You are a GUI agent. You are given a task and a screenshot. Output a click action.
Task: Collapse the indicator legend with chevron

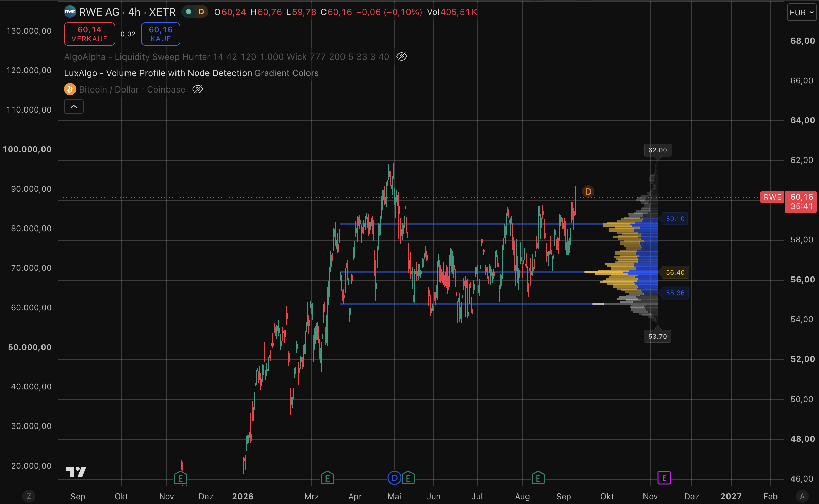click(74, 107)
